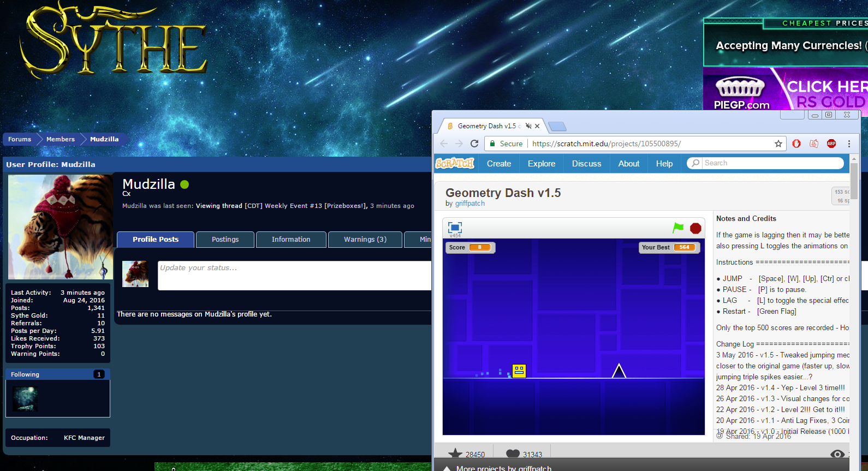Open the Help page on Scratch
Image resolution: width=868 pixels, height=471 pixels.
664,163
